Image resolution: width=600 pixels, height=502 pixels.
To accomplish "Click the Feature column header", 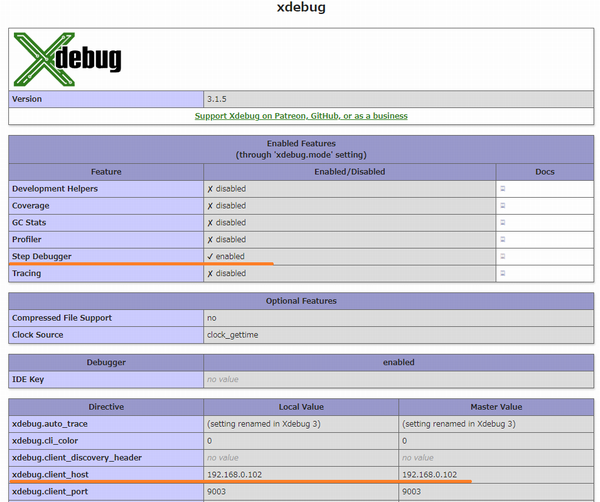I will [106, 172].
